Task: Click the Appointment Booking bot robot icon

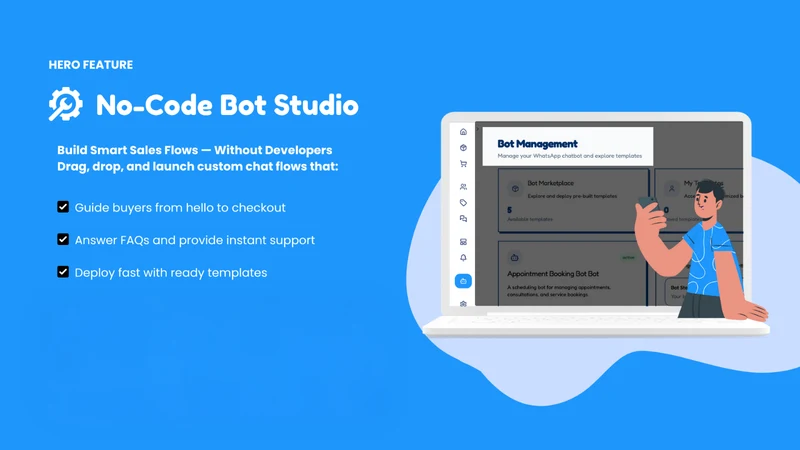Action: 514,258
